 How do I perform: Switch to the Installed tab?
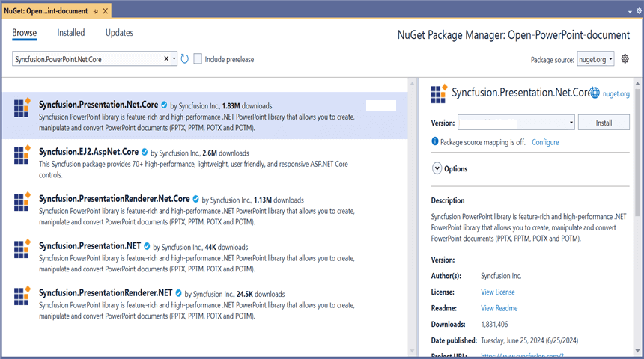pos(70,33)
